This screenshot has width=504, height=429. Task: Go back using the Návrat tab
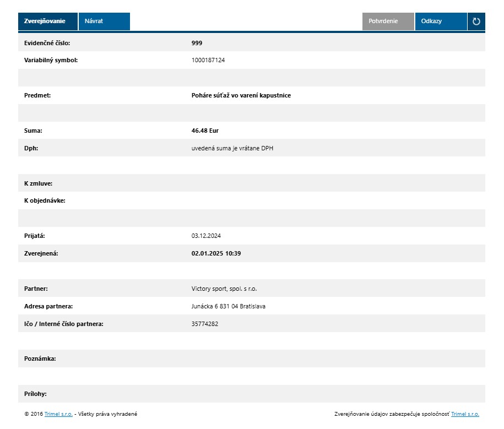point(104,21)
